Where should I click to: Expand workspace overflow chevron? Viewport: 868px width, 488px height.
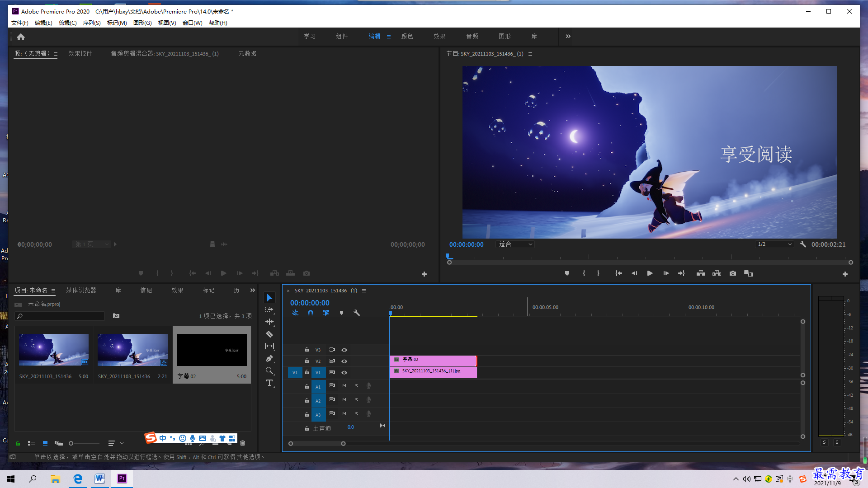(568, 36)
